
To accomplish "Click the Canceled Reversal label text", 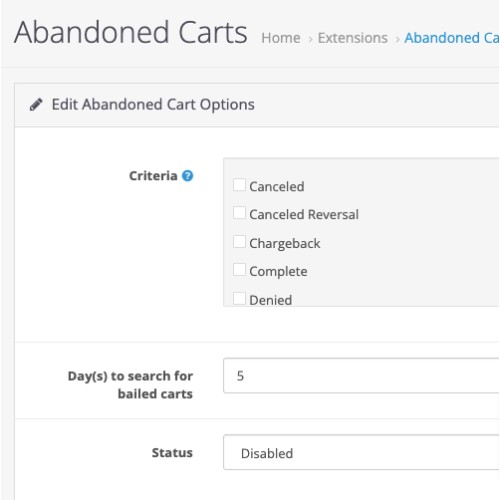I will click(304, 214).
